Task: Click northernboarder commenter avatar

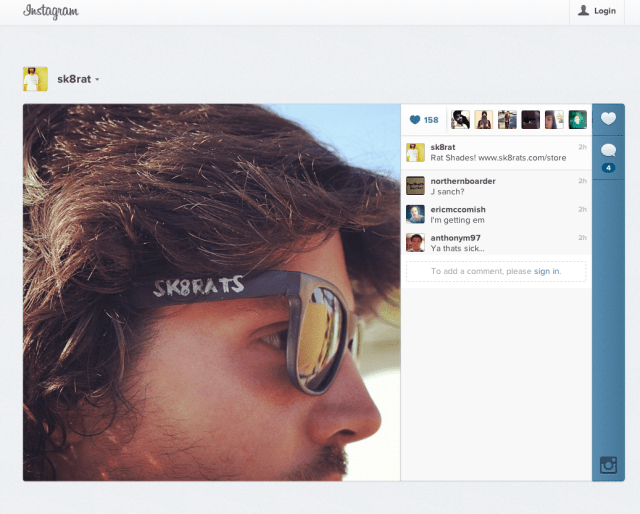Action: click(415, 185)
